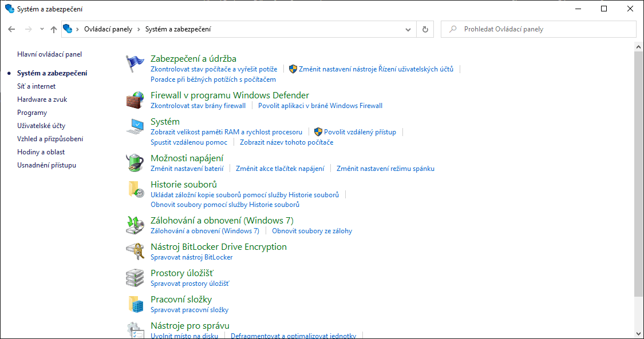Image resolution: width=644 pixels, height=339 pixels.
Task: Refresh the Control Panel view
Action: 425,29
